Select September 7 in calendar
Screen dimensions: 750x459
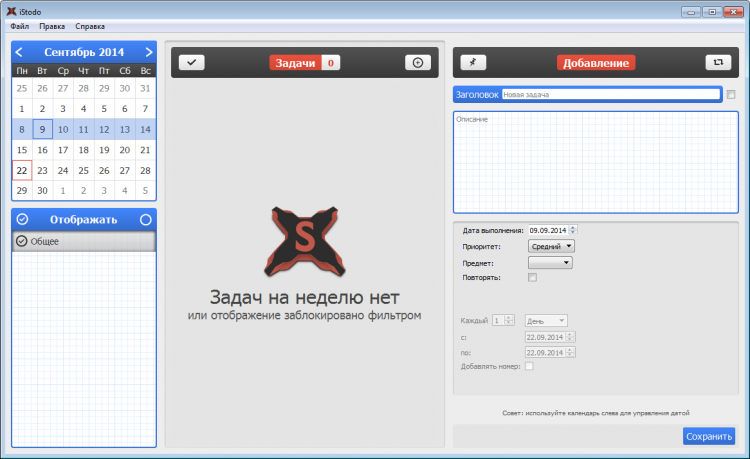145,109
